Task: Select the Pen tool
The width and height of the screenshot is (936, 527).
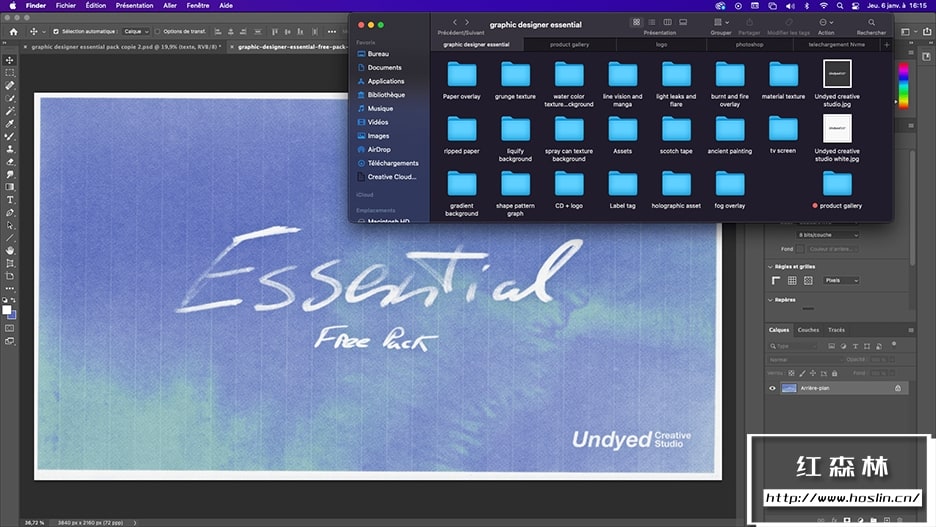Action: pyautogui.click(x=10, y=212)
